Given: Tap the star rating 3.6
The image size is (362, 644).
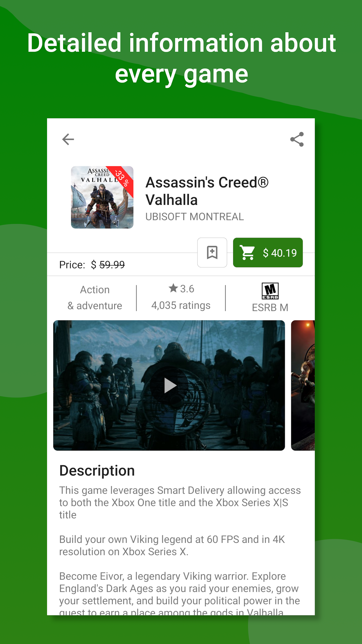Looking at the screenshot, I should coord(181,289).
